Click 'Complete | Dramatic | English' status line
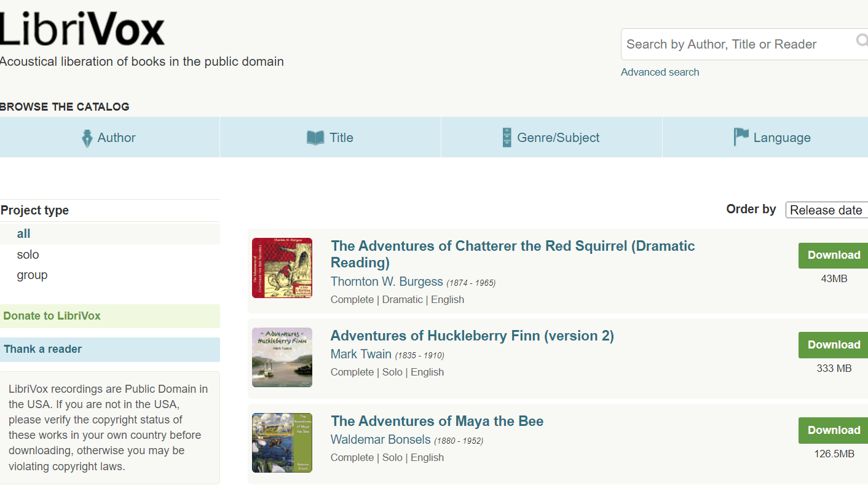This screenshot has width=868, height=488. [x=397, y=299]
